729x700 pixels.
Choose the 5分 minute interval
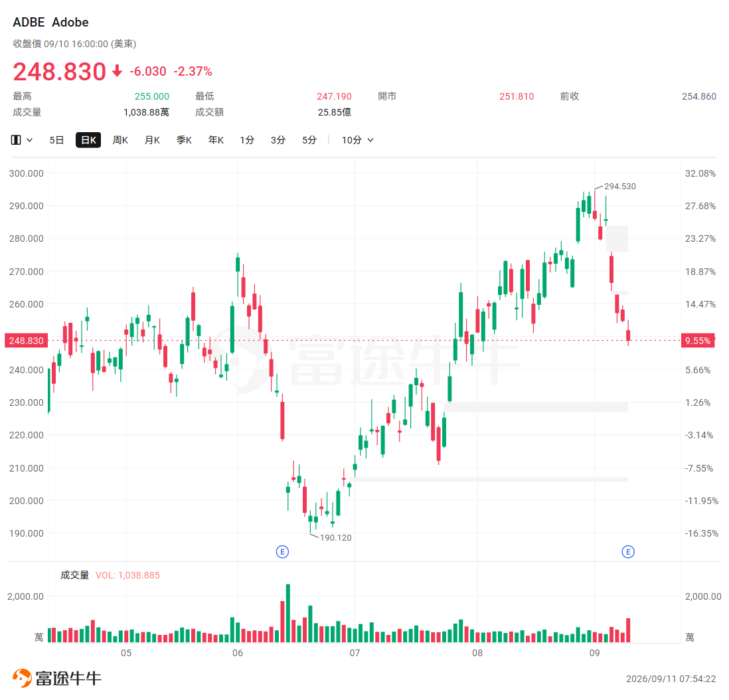[x=309, y=140]
